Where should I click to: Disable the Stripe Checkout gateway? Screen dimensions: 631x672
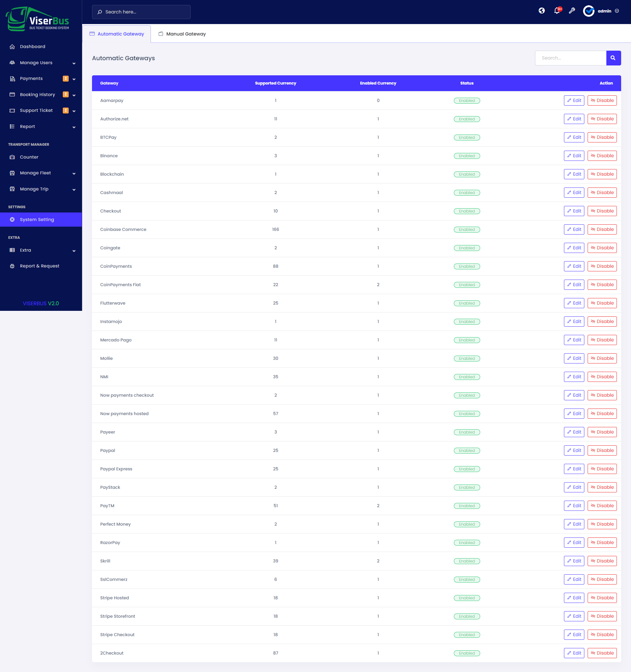click(x=602, y=635)
